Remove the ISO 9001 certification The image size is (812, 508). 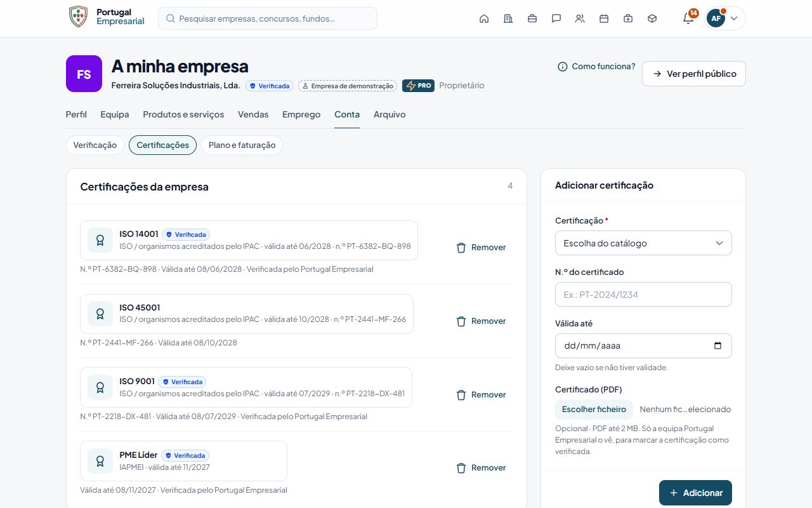pyautogui.click(x=481, y=395)
